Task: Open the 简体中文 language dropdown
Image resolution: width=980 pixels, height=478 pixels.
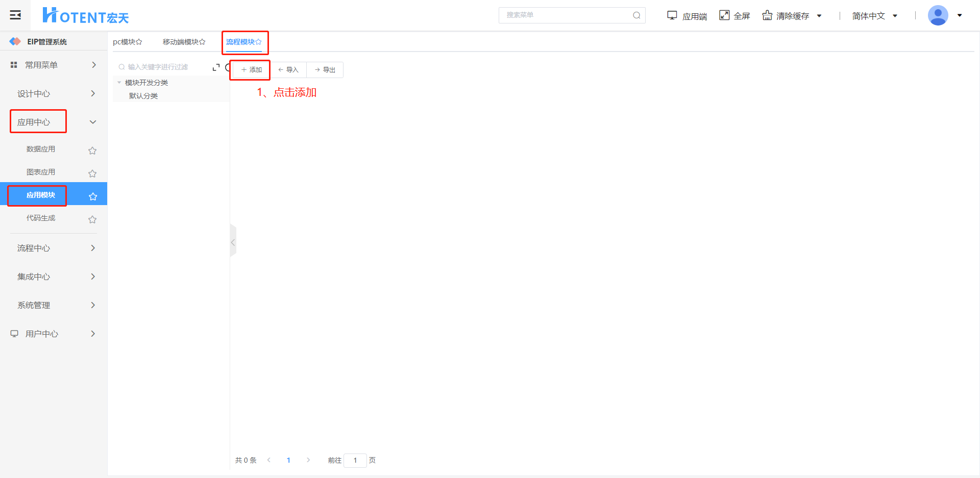Action: [895, 16]
